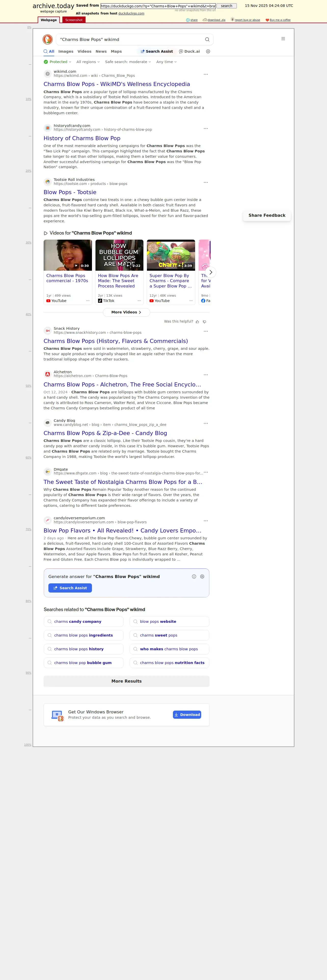
Task: Open Blow Pops - Tootsie link
Action: (70, 193)
